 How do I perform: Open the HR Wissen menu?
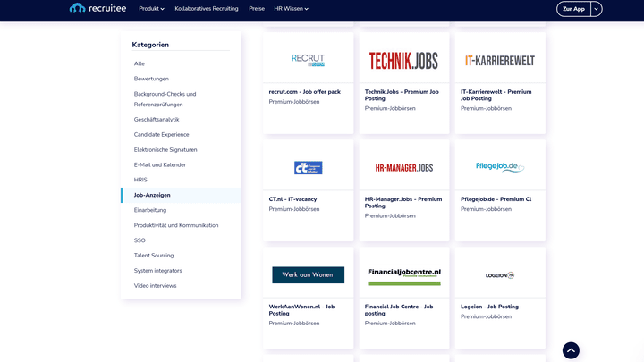pyautogui.click(x=291, y=9)
